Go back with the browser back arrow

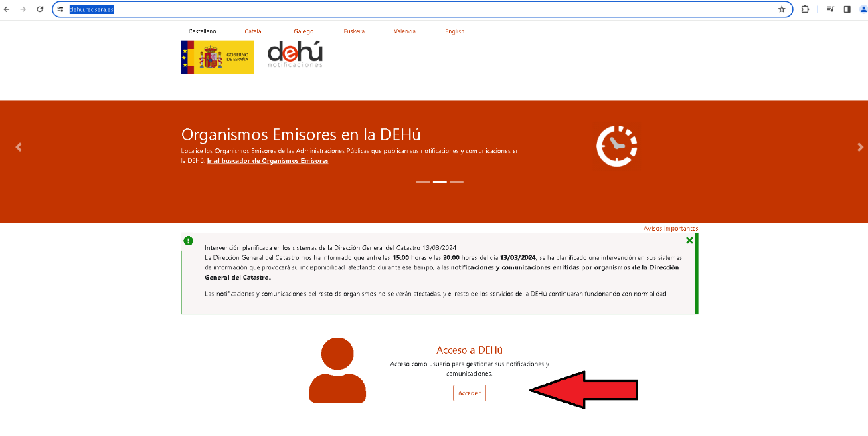pyautogui.click(x=7, y=9)
